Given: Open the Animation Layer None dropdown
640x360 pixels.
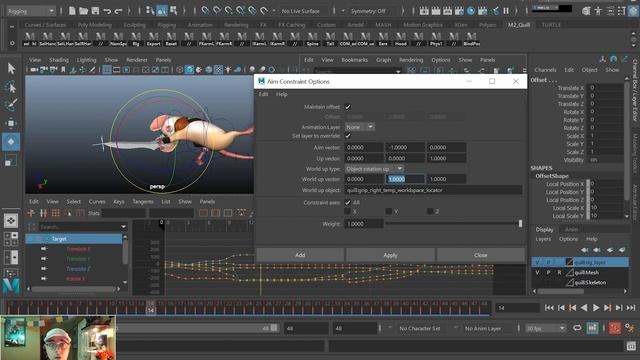Looking at the screenshot, I should 360,127.
